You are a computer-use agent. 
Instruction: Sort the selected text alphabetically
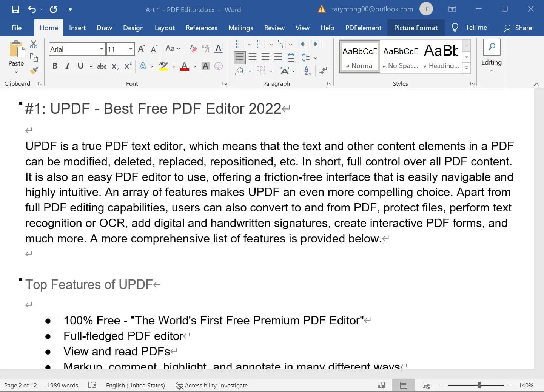click(x=308, y=70)
